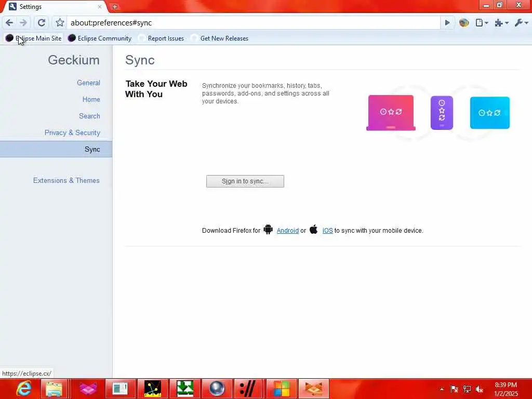Click the Go arrow beside the address bar
This screenshot has height=399, width=532.
[x=447, y=23]
